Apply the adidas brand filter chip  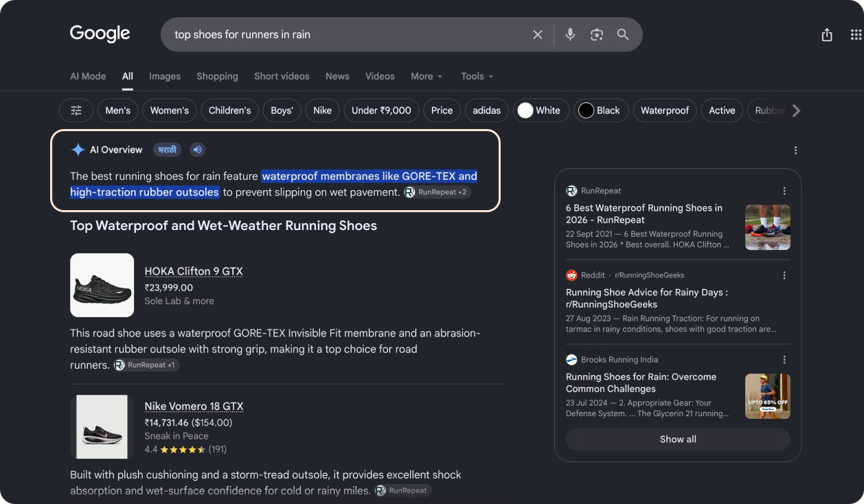click(x=487, y=111)
